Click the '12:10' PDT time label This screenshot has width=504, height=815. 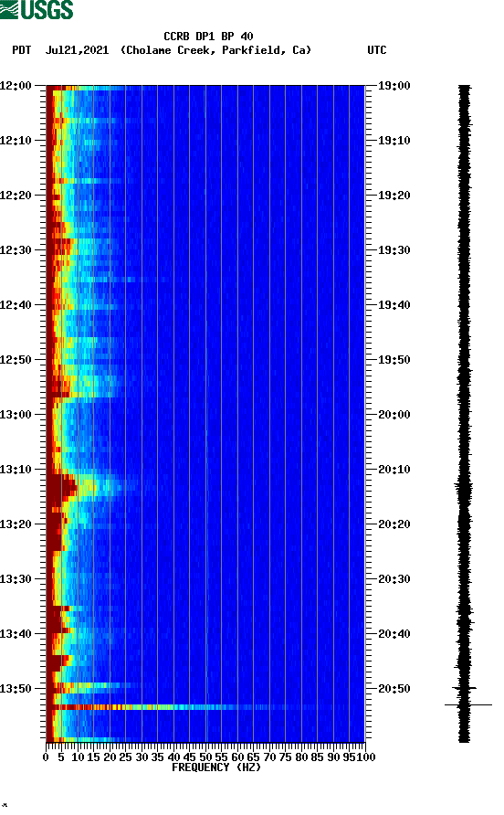pyautogui.click(x=16, y=141)
